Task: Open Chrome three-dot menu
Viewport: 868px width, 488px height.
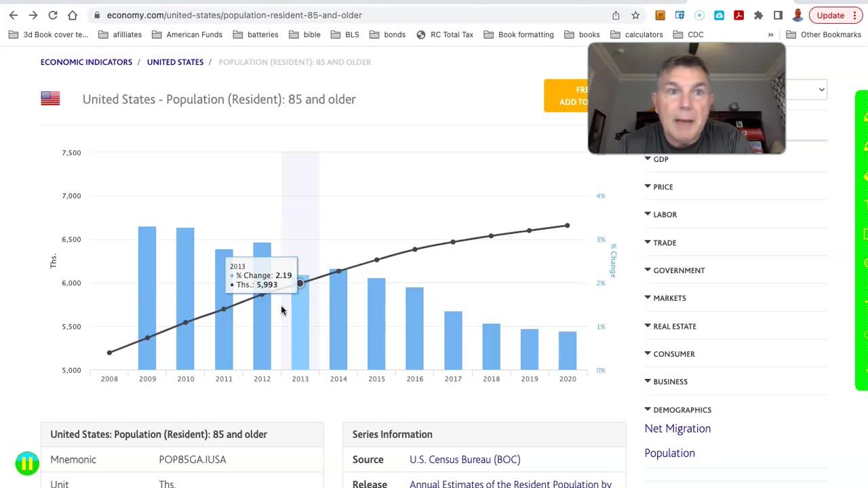Action: [x=855, y=15]
